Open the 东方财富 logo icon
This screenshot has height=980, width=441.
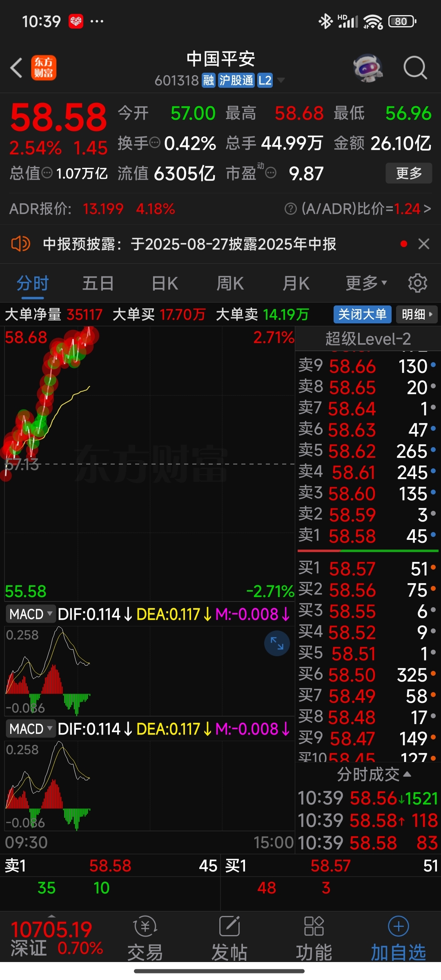(44, 68)
